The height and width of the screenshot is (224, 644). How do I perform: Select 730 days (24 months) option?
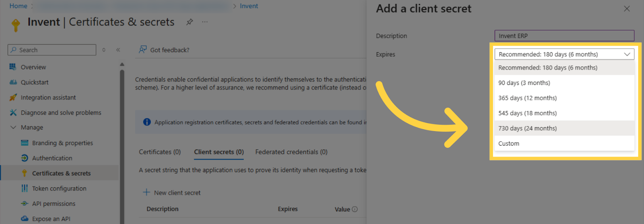click(x=564, y=128)
